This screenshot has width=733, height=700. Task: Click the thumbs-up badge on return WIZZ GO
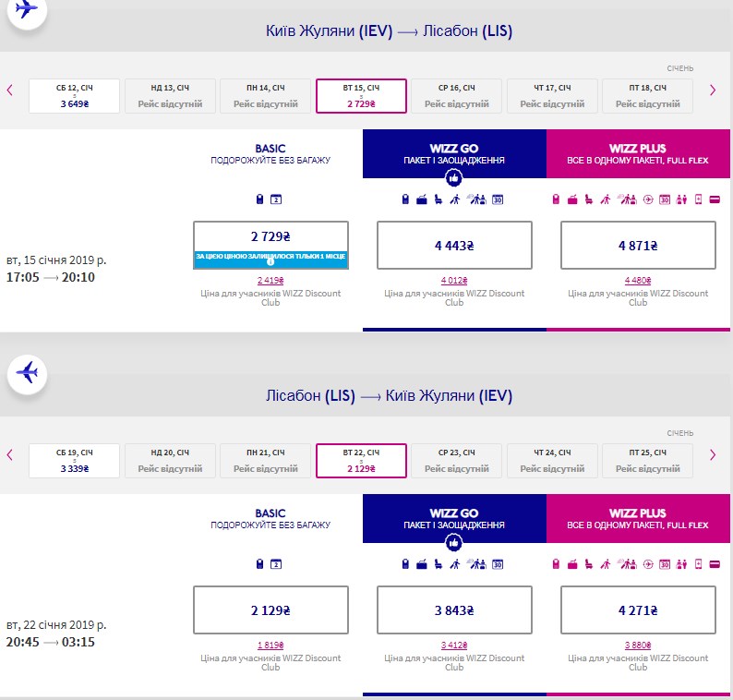453,541
